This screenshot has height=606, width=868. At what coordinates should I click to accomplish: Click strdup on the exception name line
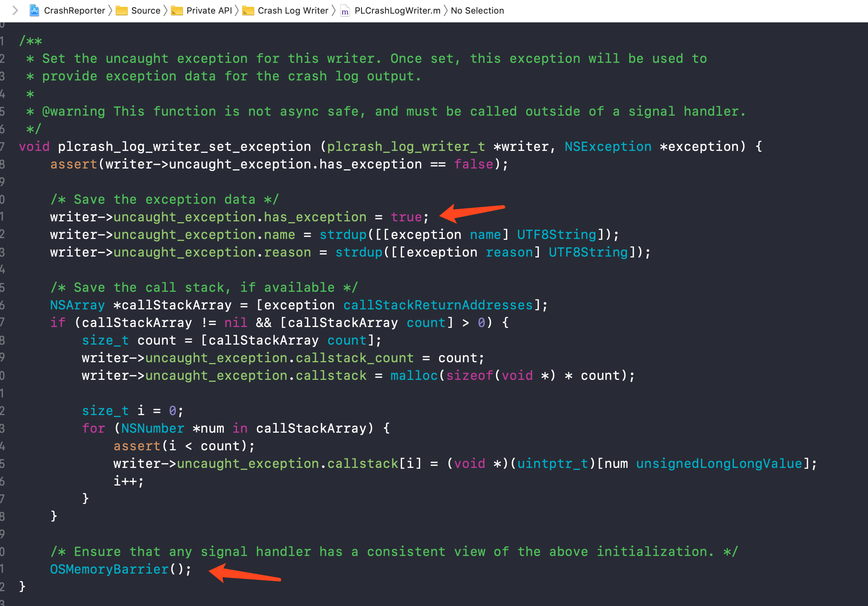point(343,235)
